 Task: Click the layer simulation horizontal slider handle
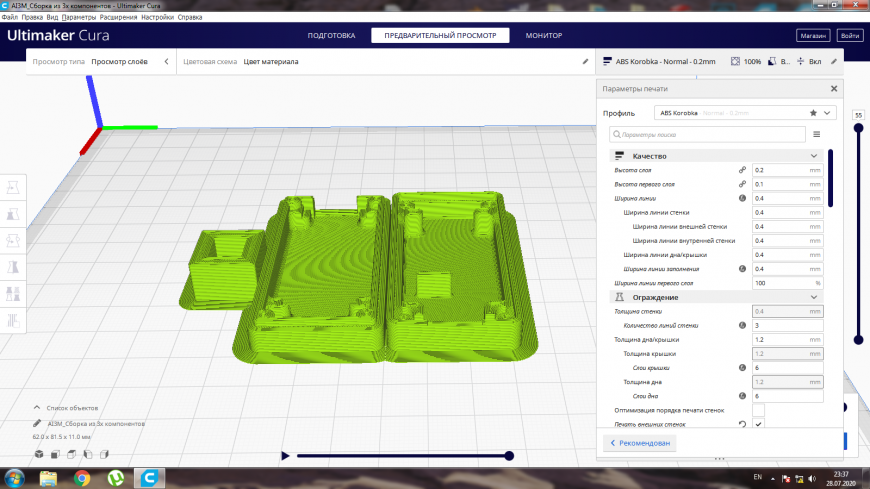(509, 456)
